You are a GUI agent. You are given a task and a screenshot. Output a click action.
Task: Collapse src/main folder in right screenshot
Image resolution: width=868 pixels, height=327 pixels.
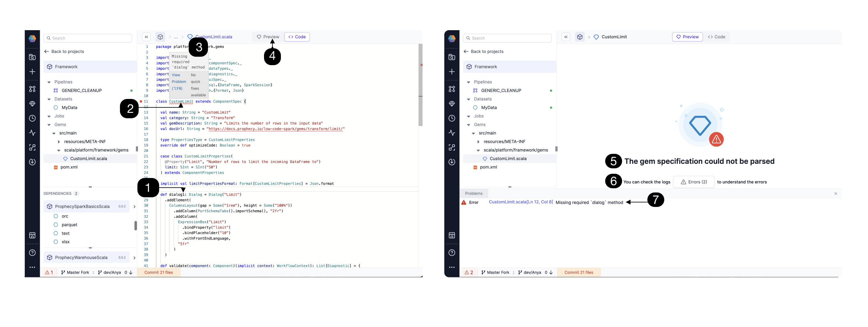click(x=473, y=133)
